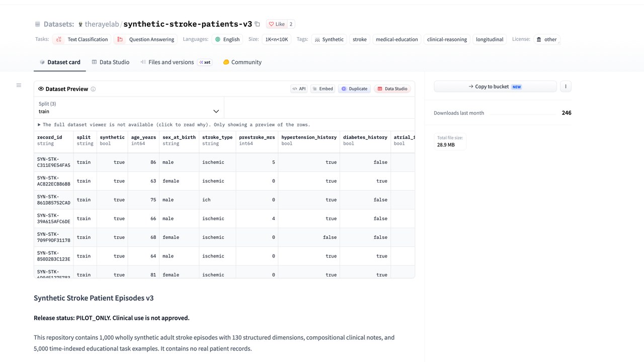Click the Dataset Preview info icon
Image resolution: width=644 pixels, height=362 pixels.
93,89
